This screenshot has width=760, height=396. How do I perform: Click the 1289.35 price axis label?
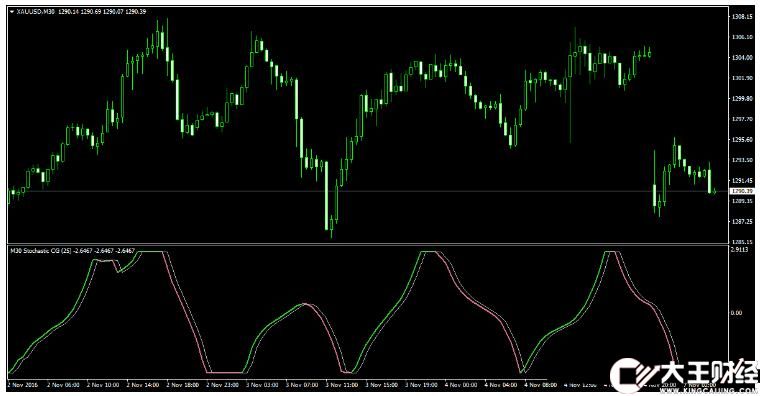click(742, 201)
